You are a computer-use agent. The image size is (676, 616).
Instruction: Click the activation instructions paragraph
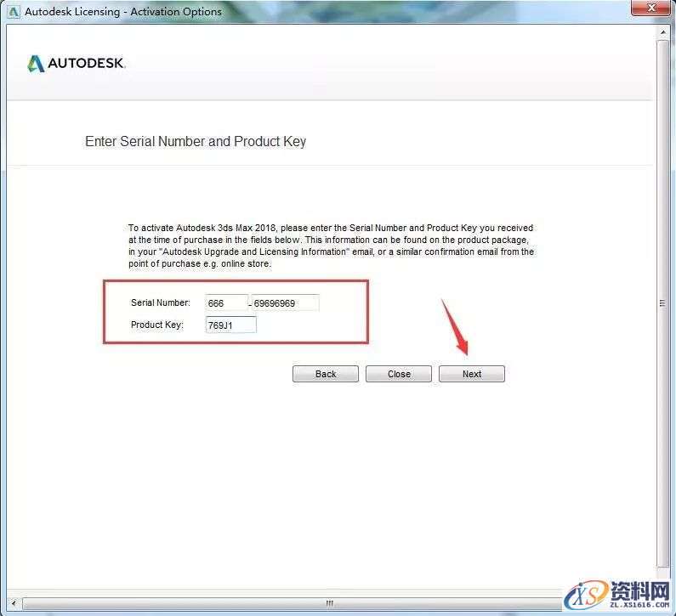point(331,246)
